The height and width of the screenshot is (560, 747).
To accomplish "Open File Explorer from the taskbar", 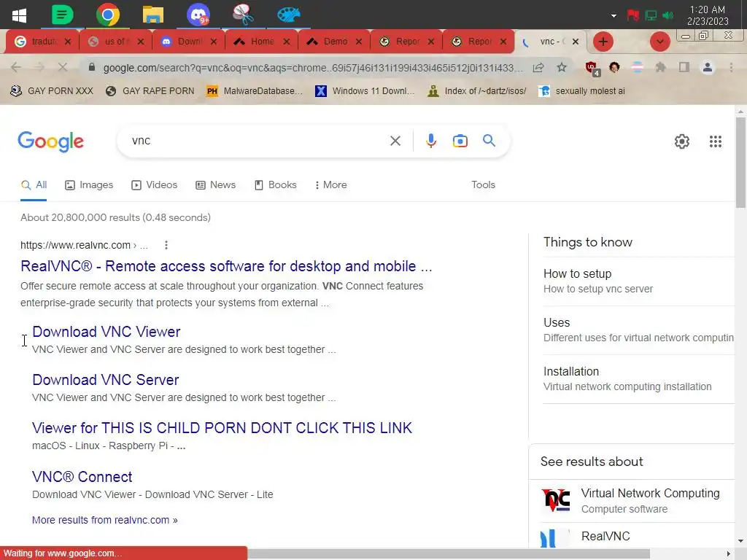I will pyautogui.click(x=153, y=15).
